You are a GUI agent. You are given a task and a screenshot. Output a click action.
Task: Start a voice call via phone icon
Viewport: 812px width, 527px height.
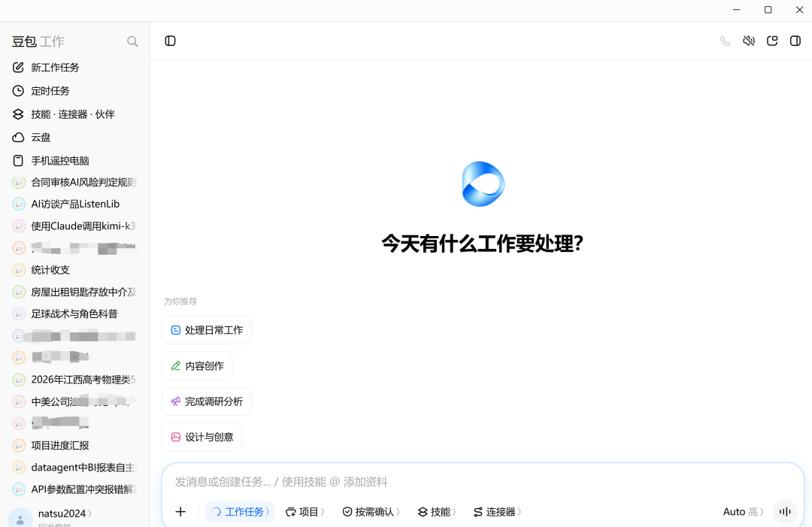click(x=725, y=41)
